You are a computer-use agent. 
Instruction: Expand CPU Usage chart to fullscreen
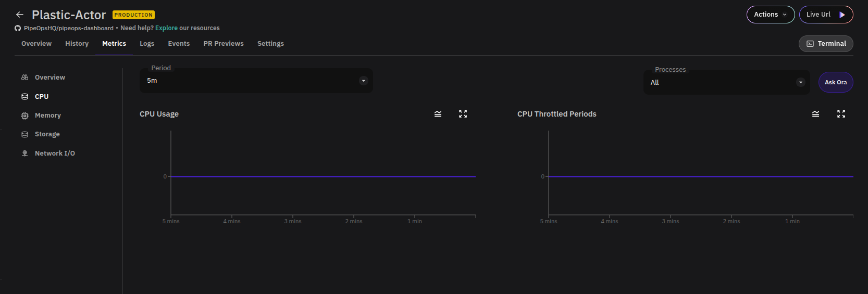[463, 114]
